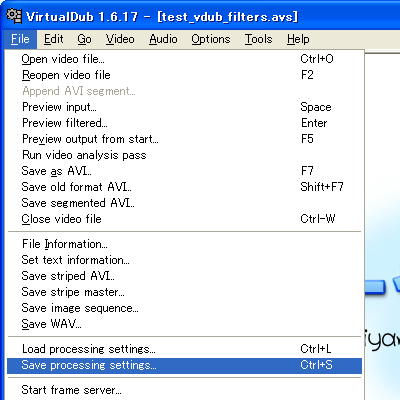Choose Save segmented AVI...
400x400 pixels.
click(x=184, y=203)
